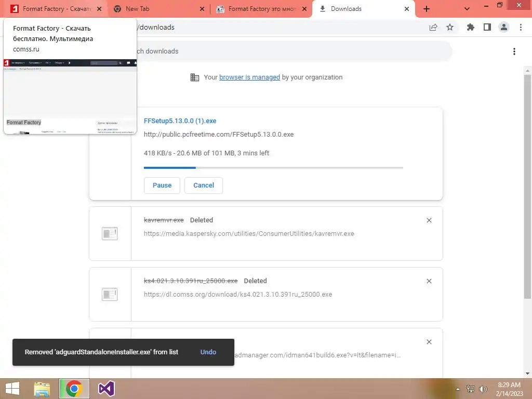Expand the tab search chevron
Screen dimensions: 532x399
467,9
